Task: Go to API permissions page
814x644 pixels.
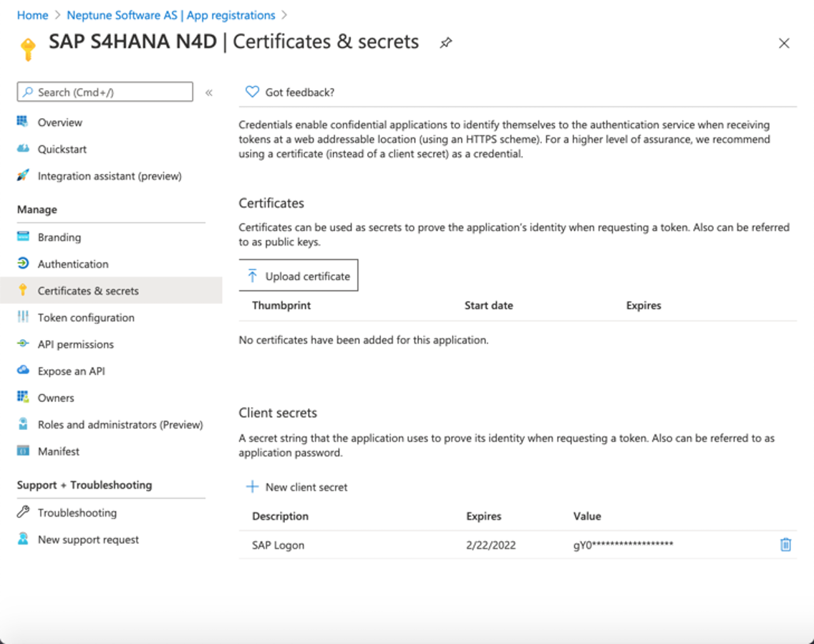Action: point(76,344)
